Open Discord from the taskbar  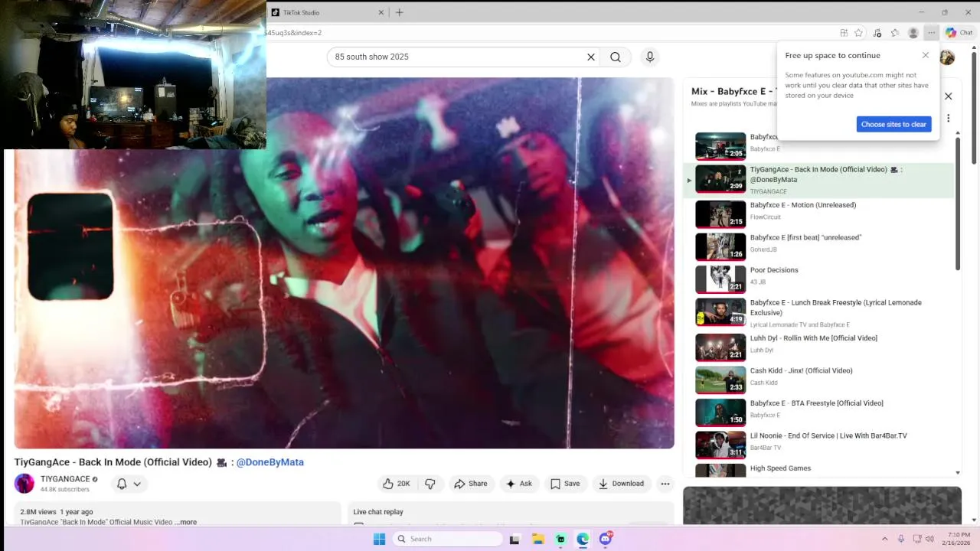(606, 539)
